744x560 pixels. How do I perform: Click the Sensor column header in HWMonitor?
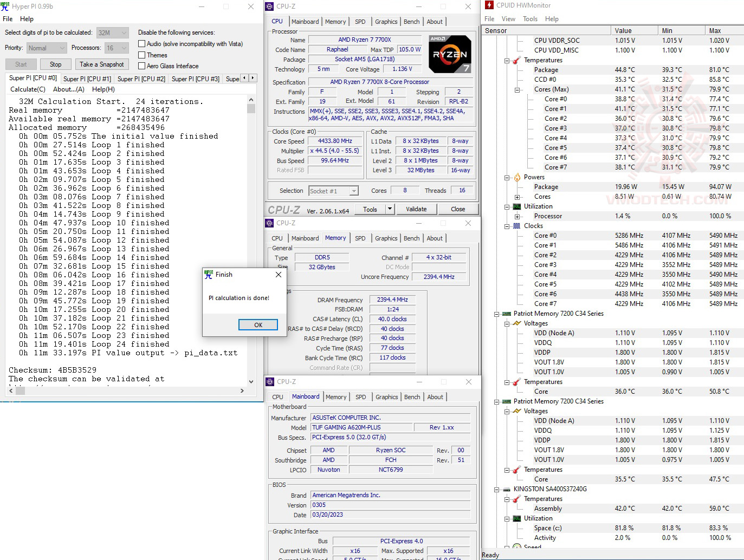pyautogui.click(x=546, y=31)
